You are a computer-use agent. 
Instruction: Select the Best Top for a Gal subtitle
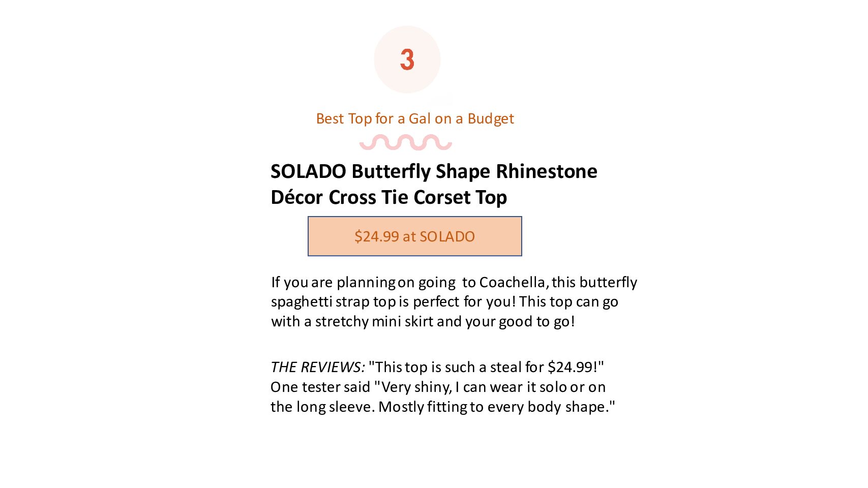[415, 118]
